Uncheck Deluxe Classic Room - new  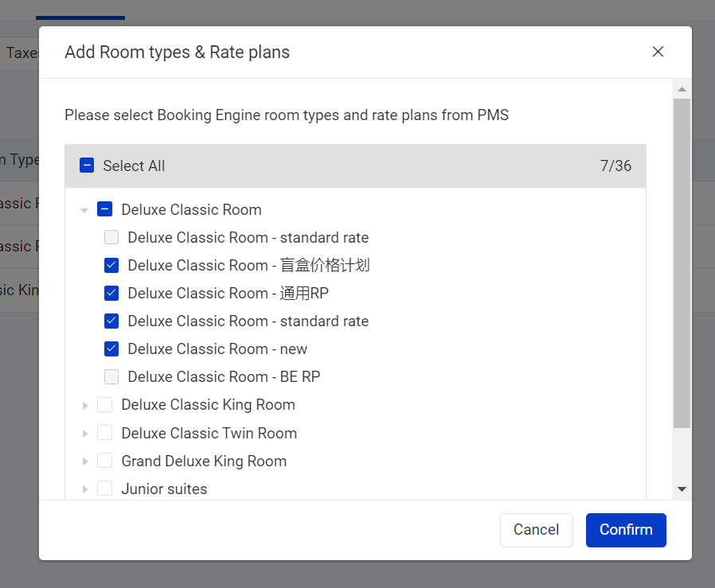pyautogui.click(x=111, y=349)
